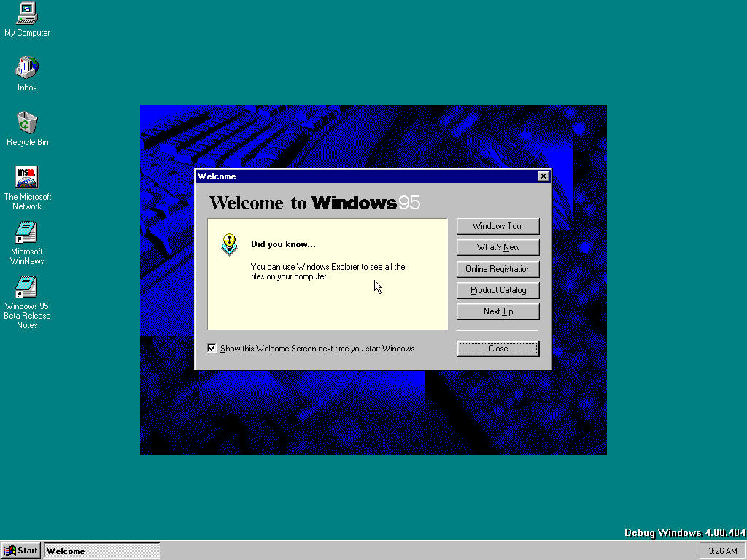Open the Start menu
Image resolution: width=747 pixels, height=560 pixels.
point(21,551)
